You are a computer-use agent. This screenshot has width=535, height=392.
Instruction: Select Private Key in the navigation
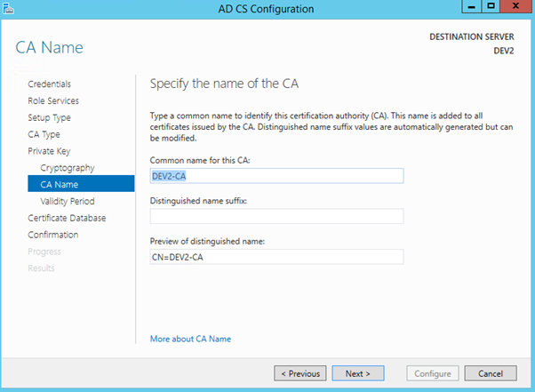click(48, 152)
